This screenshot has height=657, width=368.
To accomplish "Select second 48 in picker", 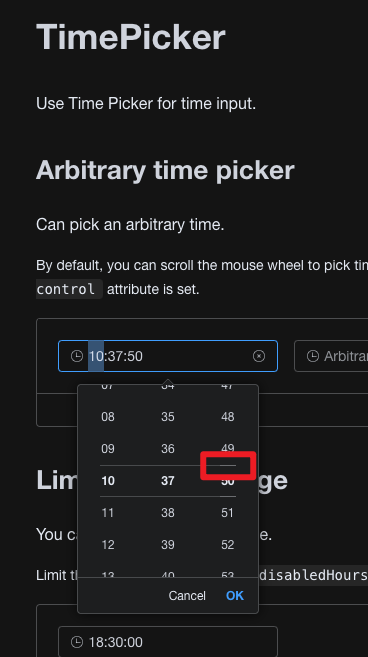I will click(x=228, y=417).
